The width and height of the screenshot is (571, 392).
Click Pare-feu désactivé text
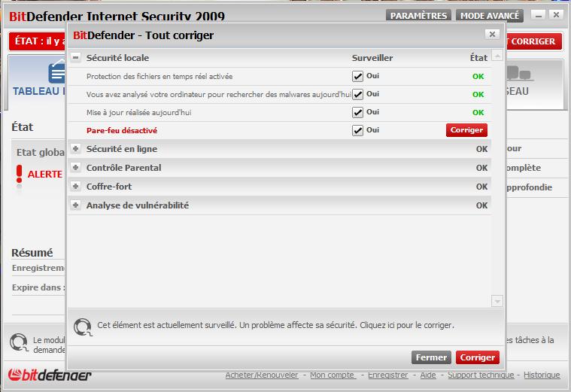tap(122, 130)
